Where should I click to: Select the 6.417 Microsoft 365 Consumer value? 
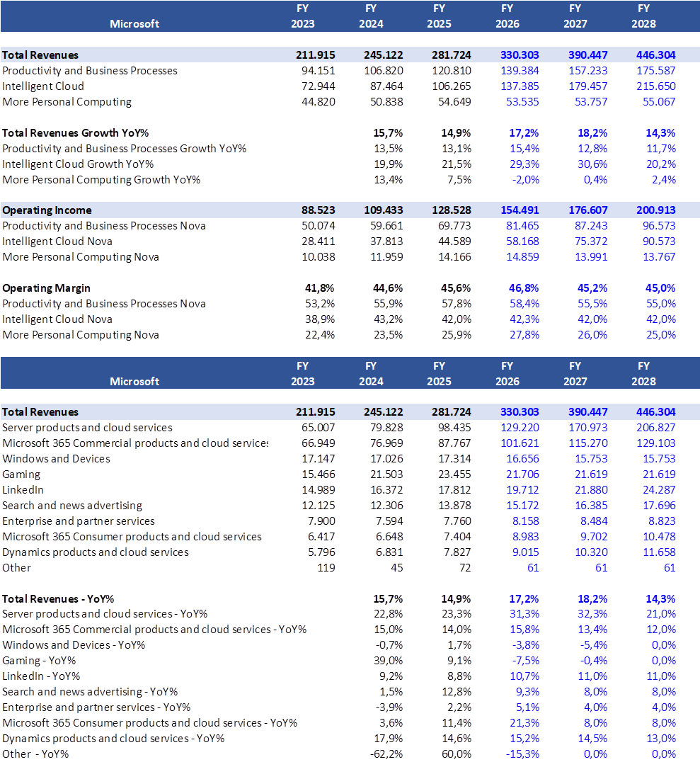pos(321,537)
